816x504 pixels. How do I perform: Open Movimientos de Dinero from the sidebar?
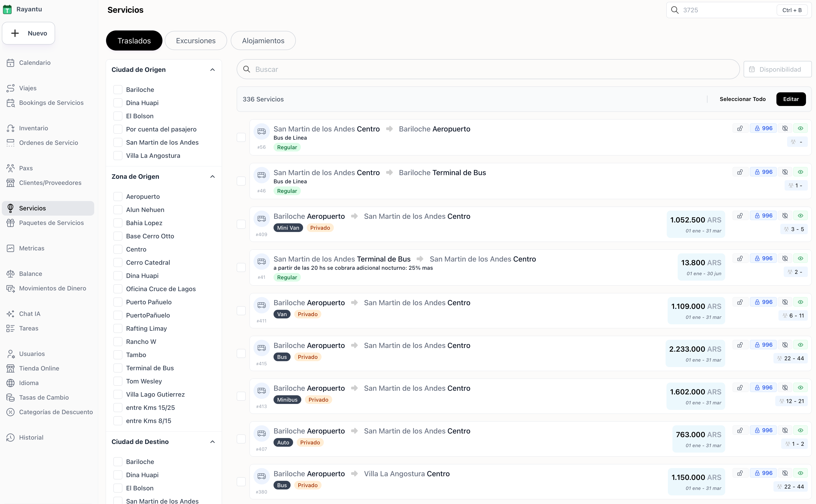[52, 288]
